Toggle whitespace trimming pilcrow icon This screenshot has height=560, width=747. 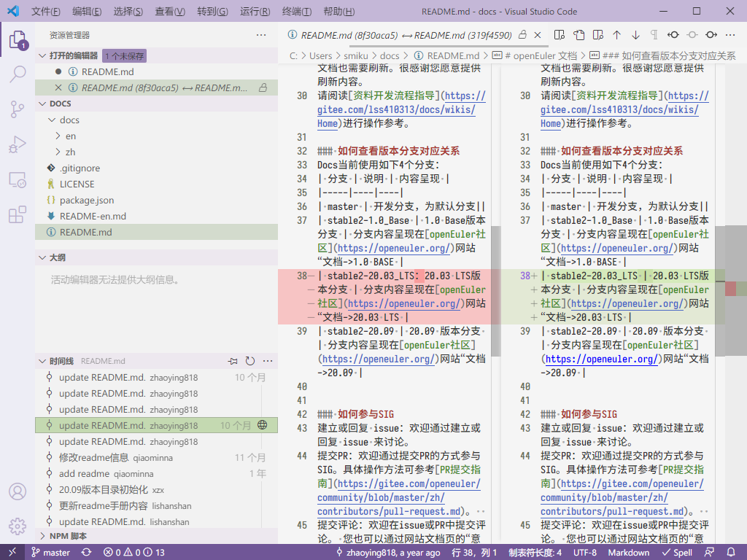(654, 35)
